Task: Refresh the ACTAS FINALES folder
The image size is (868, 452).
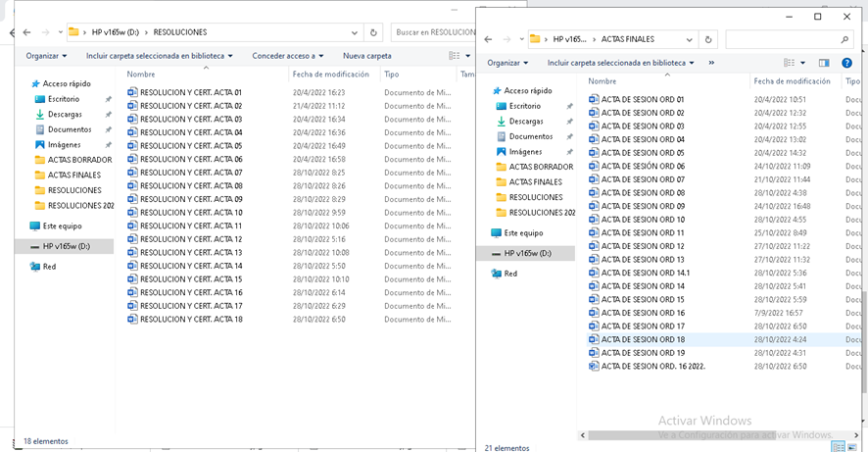Action: [x=708, y=39]
